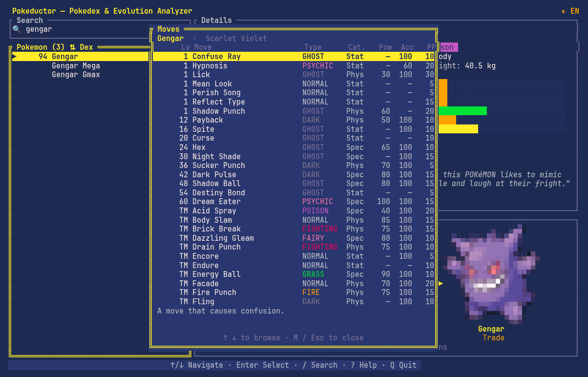Click the sort arrows beside Dex
588x377 pixels.
click(x=72, y=47)
